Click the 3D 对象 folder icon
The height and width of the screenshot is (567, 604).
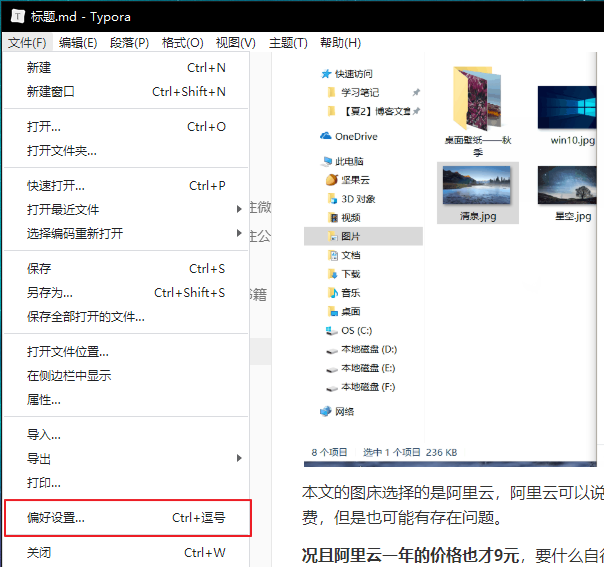point(332,198)
